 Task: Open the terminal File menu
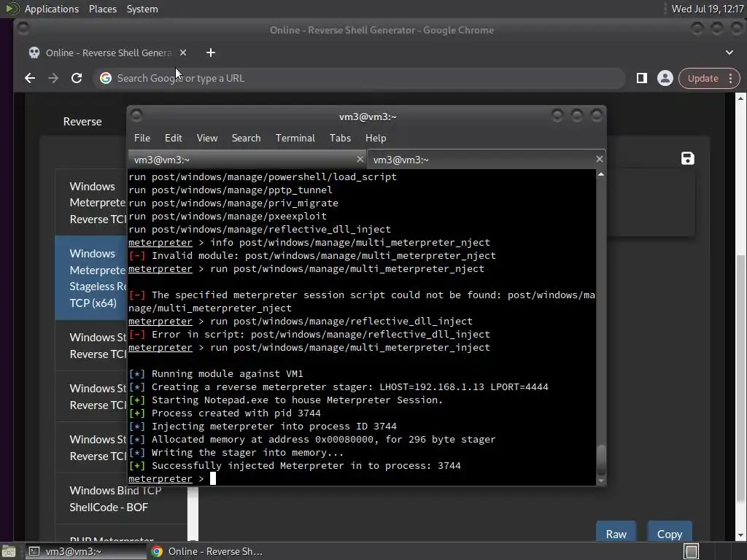(x=142, y=138)
